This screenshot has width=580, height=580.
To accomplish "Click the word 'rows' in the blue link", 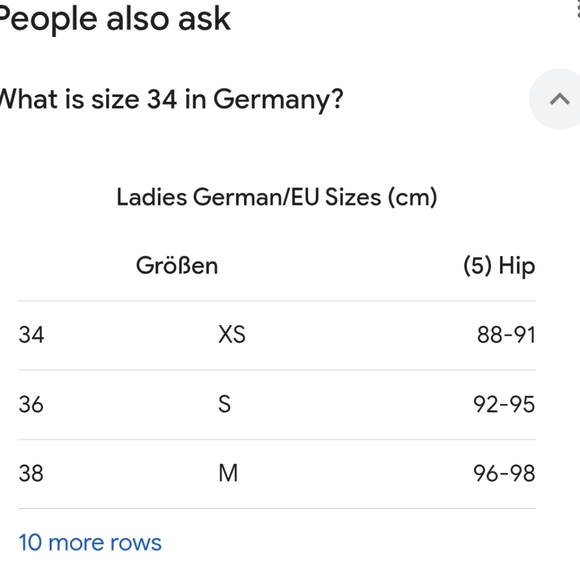I will (x=136, y=544).
